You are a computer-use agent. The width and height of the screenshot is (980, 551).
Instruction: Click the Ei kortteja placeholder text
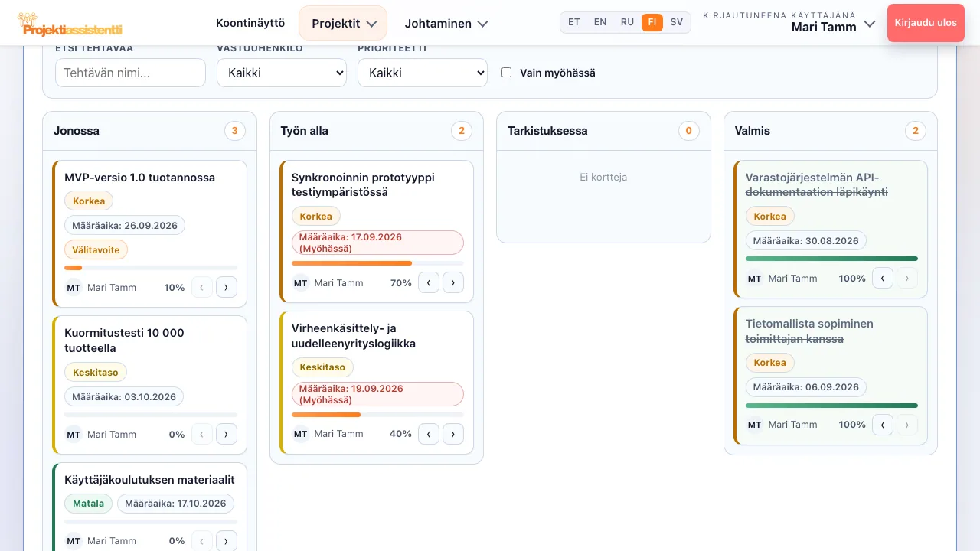(x=603, y=177)
